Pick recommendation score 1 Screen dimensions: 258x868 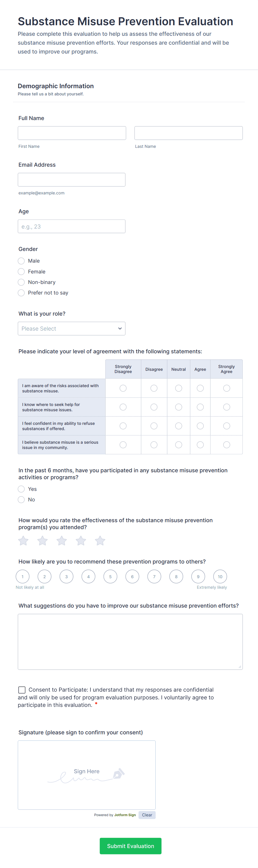click(22, 577)
